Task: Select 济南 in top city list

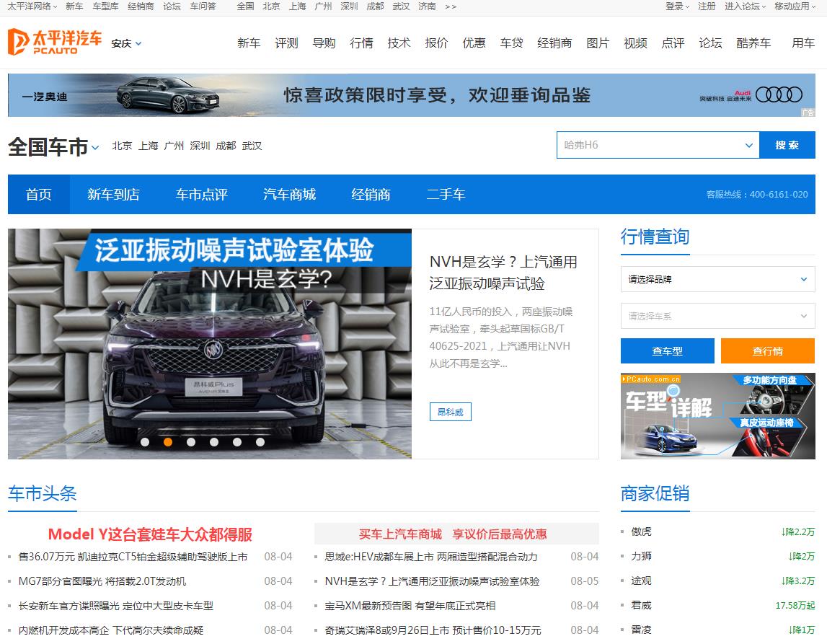Action: [427, 6]
